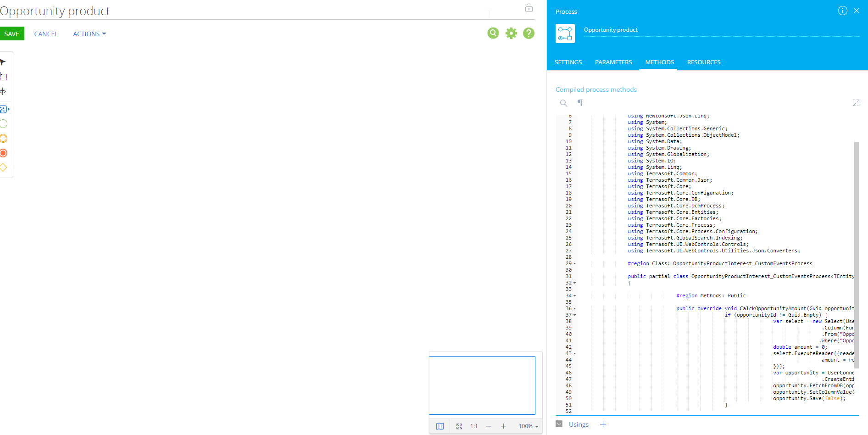This screenshot has height=435, width=868.
Task: Pick the yellow gateway diamond
Action: [x=3, y=167]
